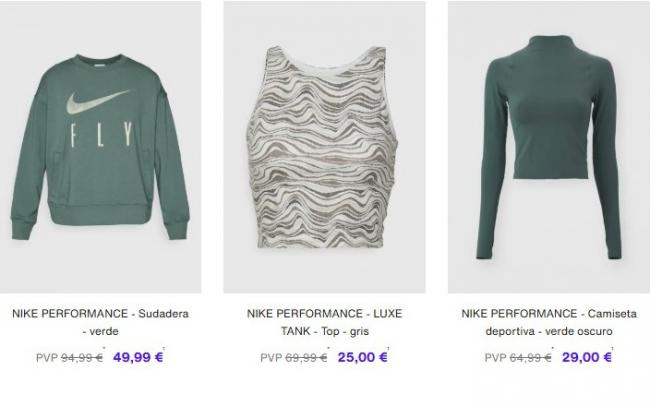Open the NIKE PERFORMANCE Sudadera product link
650x406 pixels.
(x=100, y=322)
